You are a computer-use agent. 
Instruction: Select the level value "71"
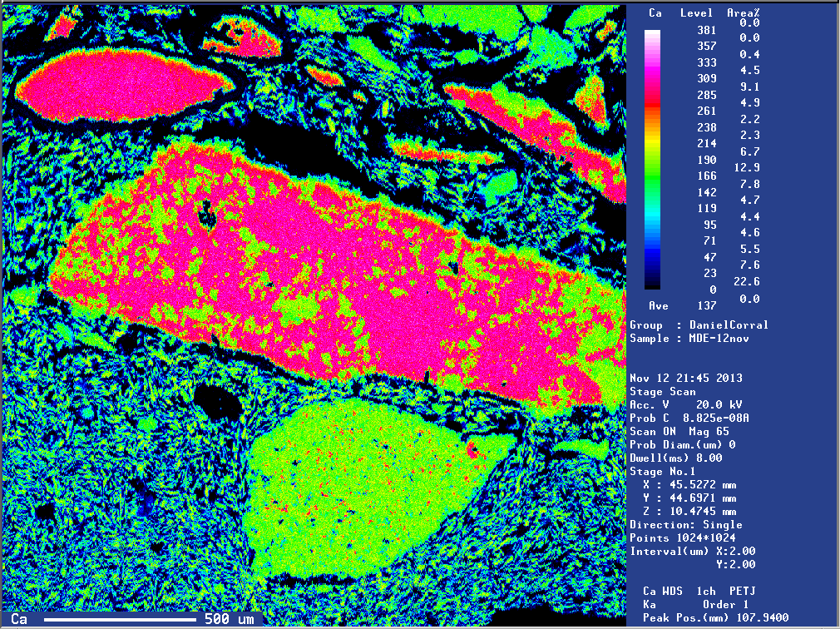click(709, 240)
